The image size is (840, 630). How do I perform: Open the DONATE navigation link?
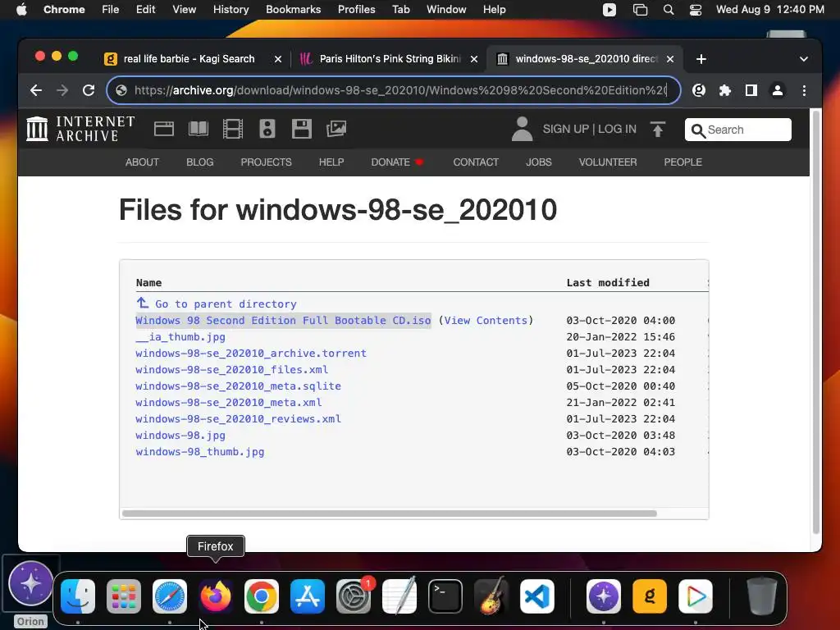tap(398, 162)
